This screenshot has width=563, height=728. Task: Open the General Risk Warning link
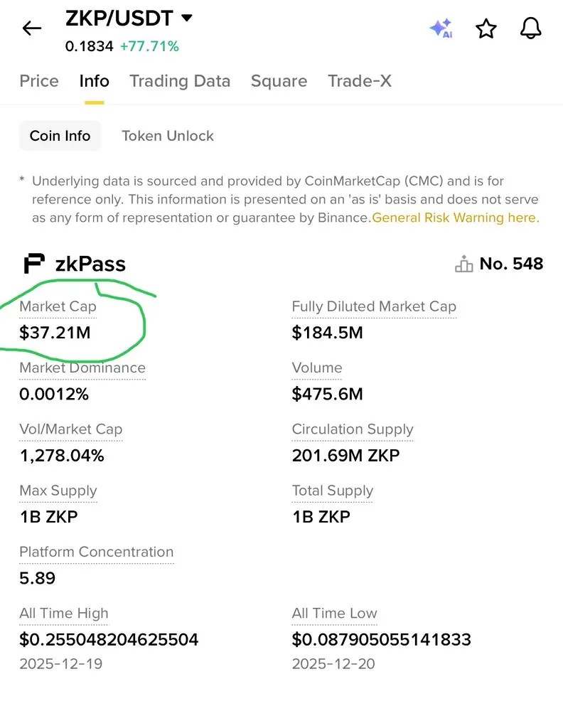tap(456, 218)
